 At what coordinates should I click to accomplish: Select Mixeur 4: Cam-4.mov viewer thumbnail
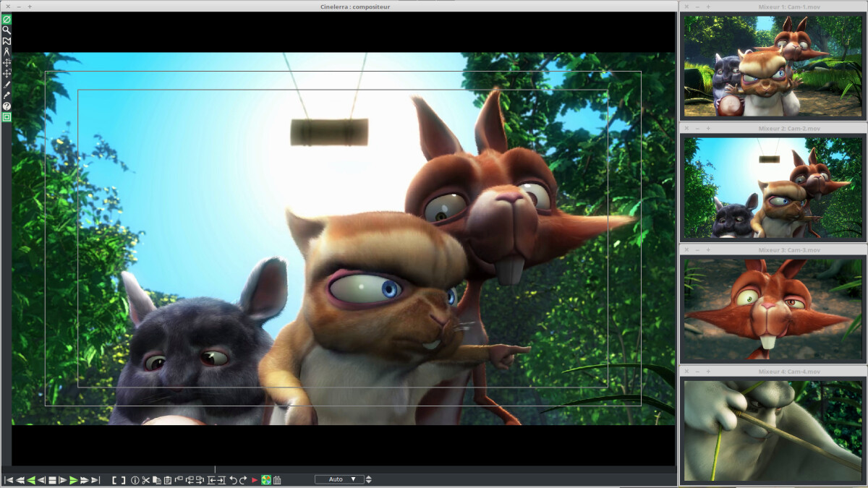(773, 431)
